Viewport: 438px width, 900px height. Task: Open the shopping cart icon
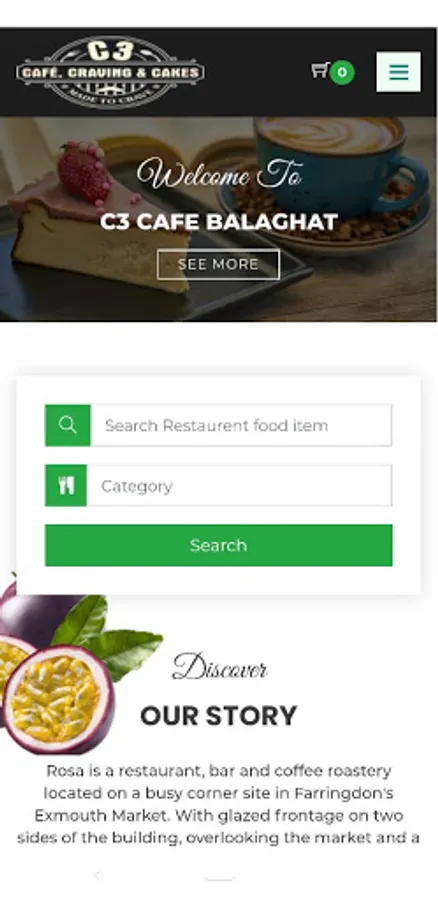coord(319,70)
